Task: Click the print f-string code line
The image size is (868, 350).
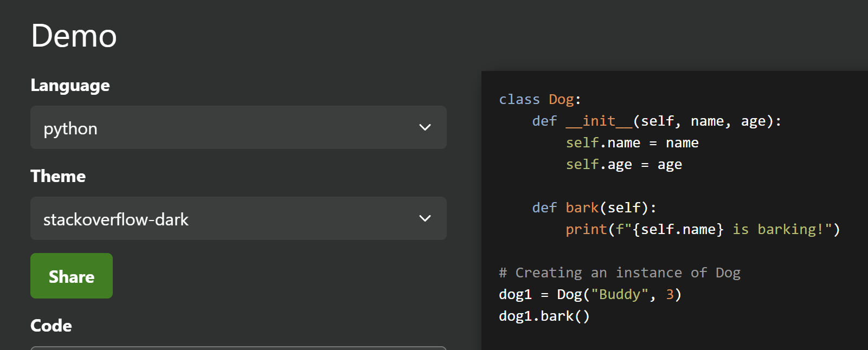Action: pyautogui.click(x=703, y=229)
